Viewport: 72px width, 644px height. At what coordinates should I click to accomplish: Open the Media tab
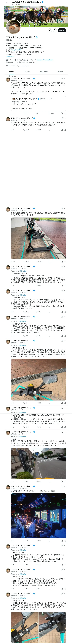pos(60,71)
